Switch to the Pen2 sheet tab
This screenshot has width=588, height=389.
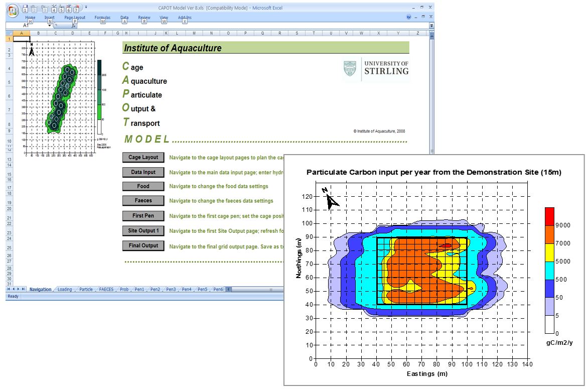tap(155, 289)
